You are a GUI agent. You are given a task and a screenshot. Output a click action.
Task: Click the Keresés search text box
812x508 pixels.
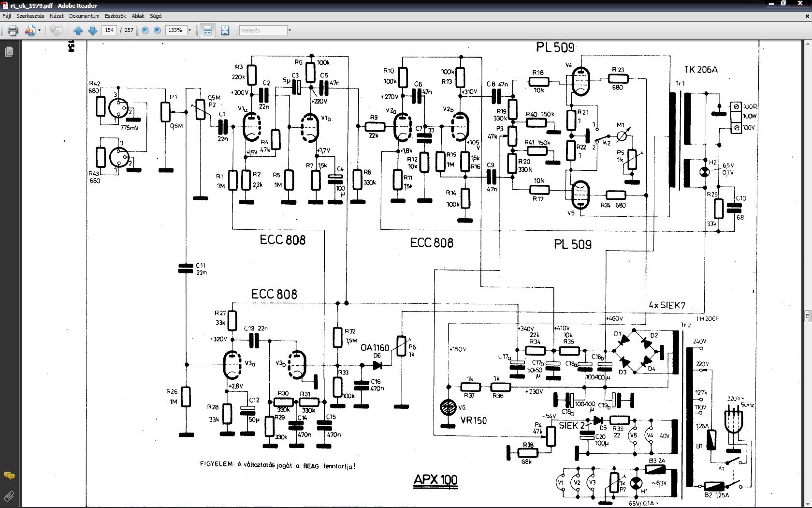263,30
